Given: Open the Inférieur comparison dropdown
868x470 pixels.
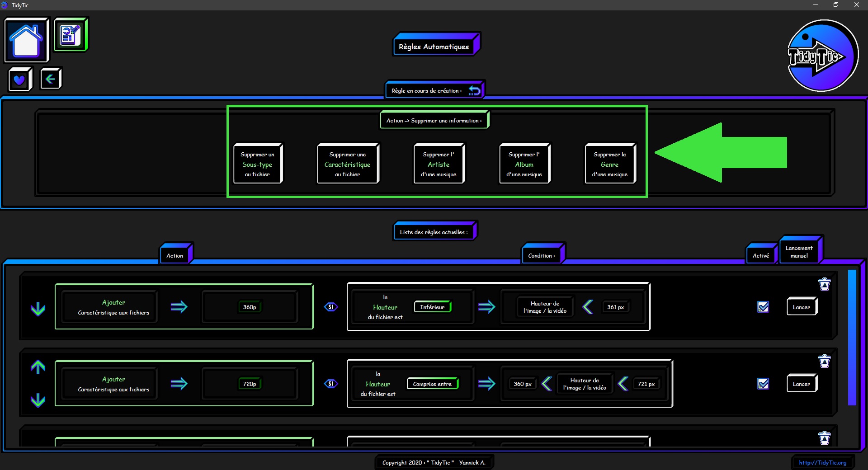Looking at the screenshot, I should (432, 307).
